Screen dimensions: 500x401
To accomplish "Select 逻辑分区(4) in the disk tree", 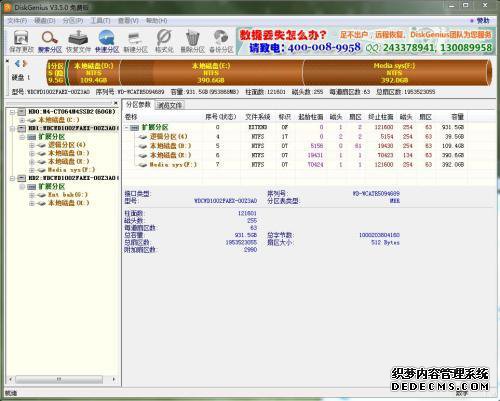I will tap(67, 145).
